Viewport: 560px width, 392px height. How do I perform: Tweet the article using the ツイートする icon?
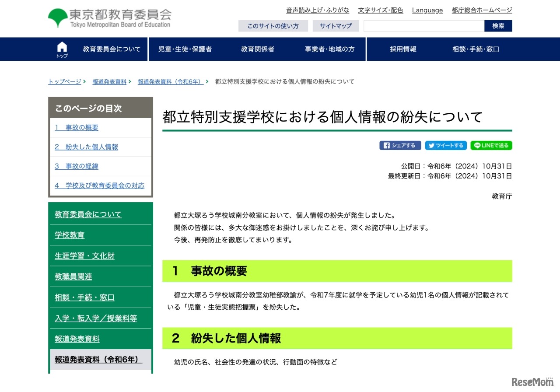point(445,145)
